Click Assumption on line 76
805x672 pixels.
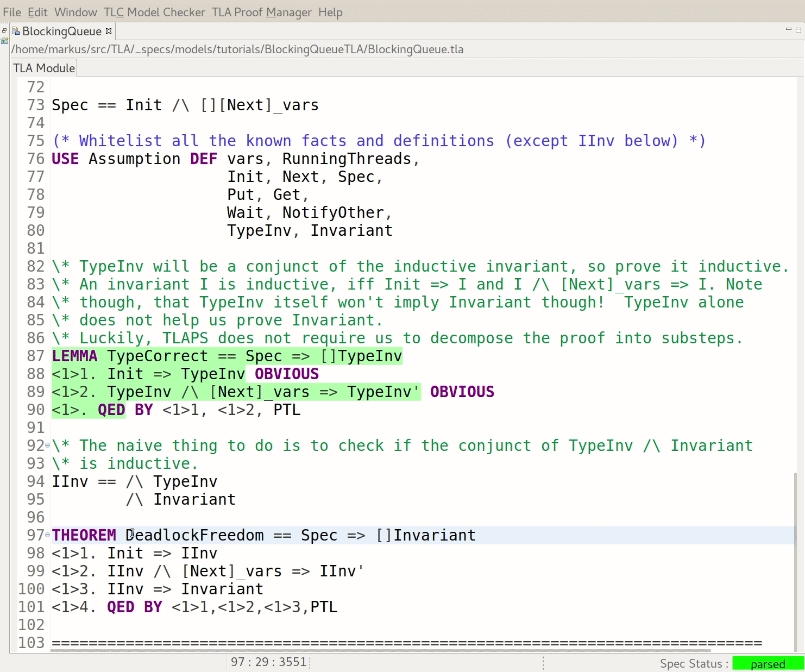coord(135,159)
